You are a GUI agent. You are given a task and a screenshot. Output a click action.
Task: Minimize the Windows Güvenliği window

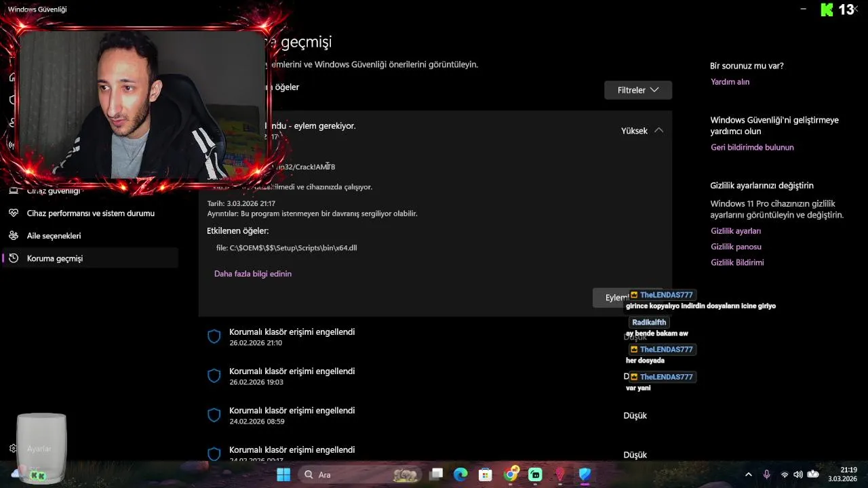(804, 9)
